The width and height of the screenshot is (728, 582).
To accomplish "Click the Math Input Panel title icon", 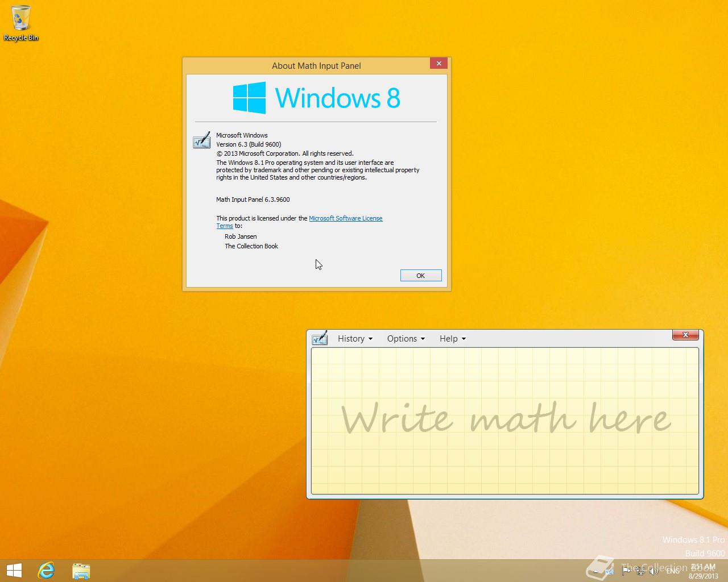I will pyautogui.click(x=320, y=338).
